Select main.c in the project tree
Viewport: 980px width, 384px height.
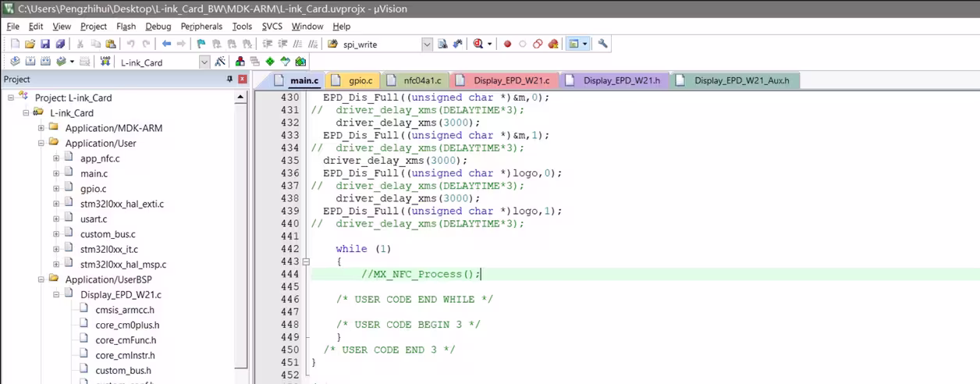pos(94,173)
